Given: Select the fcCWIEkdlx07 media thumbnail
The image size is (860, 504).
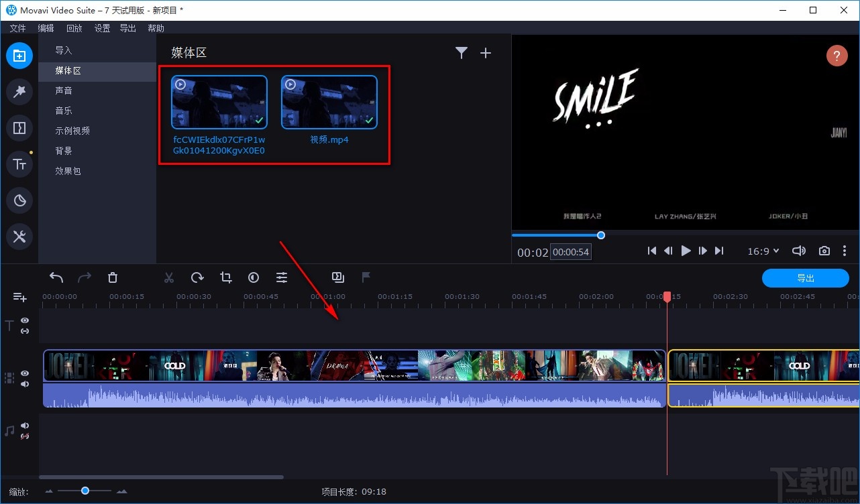Looking at the screenshot, I should coord(219,102).
